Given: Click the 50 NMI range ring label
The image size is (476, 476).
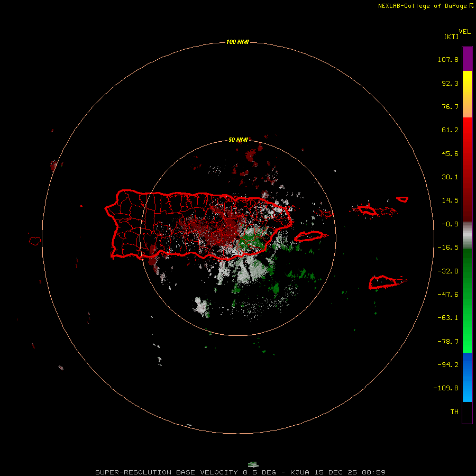Looking at the screenshot, I should 238,140.
